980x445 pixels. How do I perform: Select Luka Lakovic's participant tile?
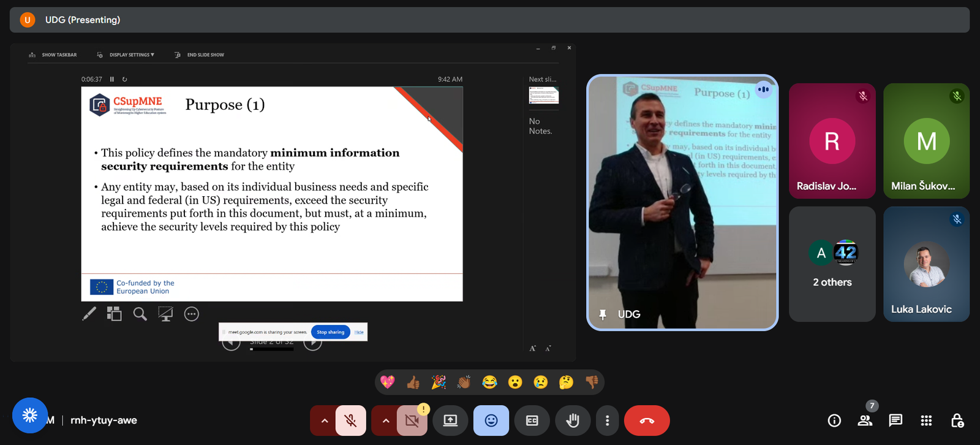(x=926, y=264)
